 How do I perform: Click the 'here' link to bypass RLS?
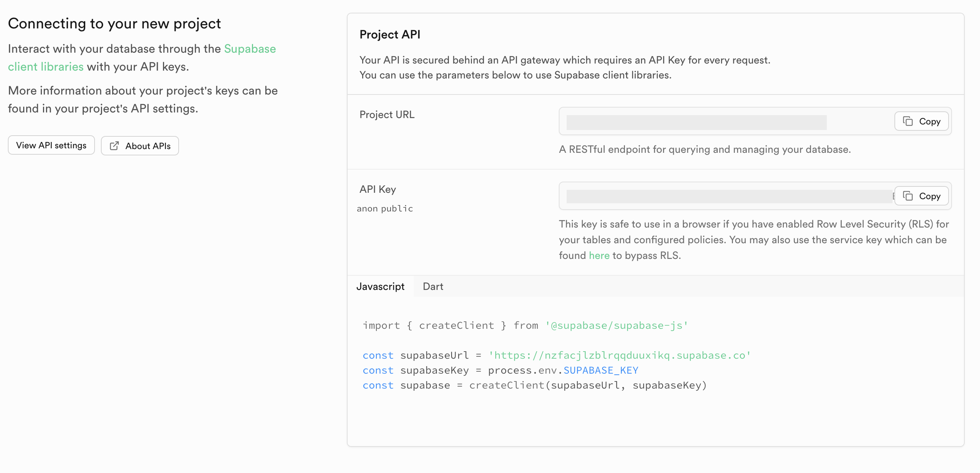click(599, 256)
